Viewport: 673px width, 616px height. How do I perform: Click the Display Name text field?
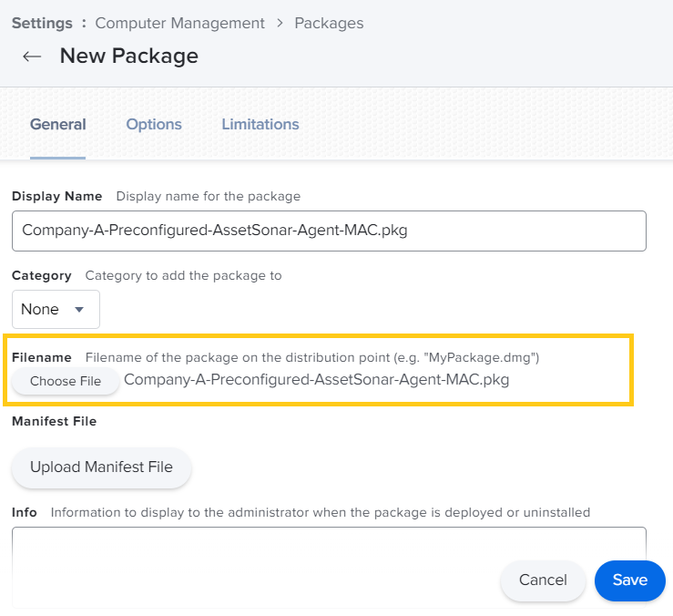(x=328, y=231)
